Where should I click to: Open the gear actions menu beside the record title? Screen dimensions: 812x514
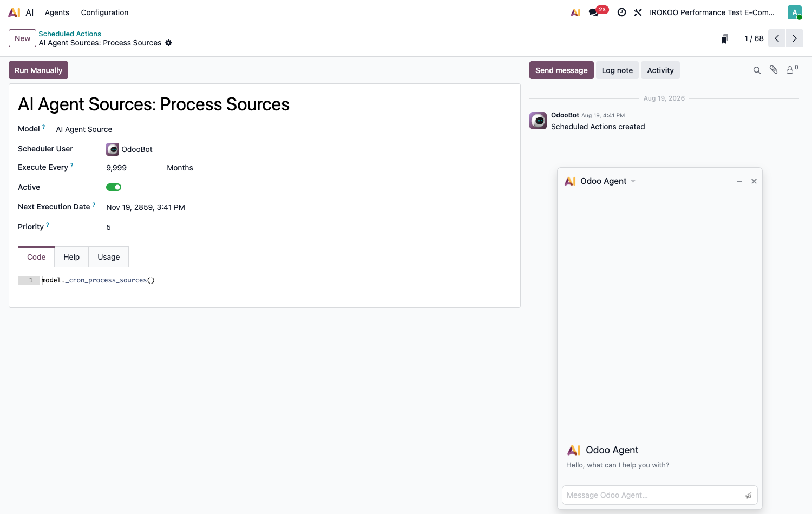coord(168,43)
